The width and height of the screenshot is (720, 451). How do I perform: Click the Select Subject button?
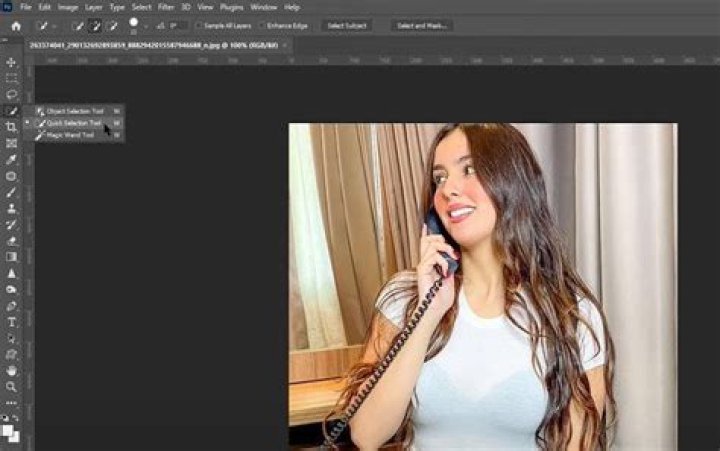pos(348,25)
